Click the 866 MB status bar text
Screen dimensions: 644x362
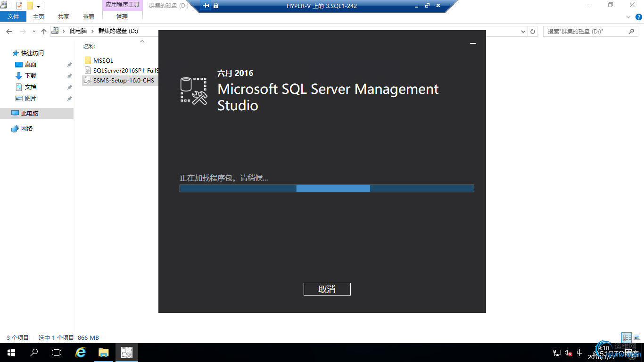88,338
